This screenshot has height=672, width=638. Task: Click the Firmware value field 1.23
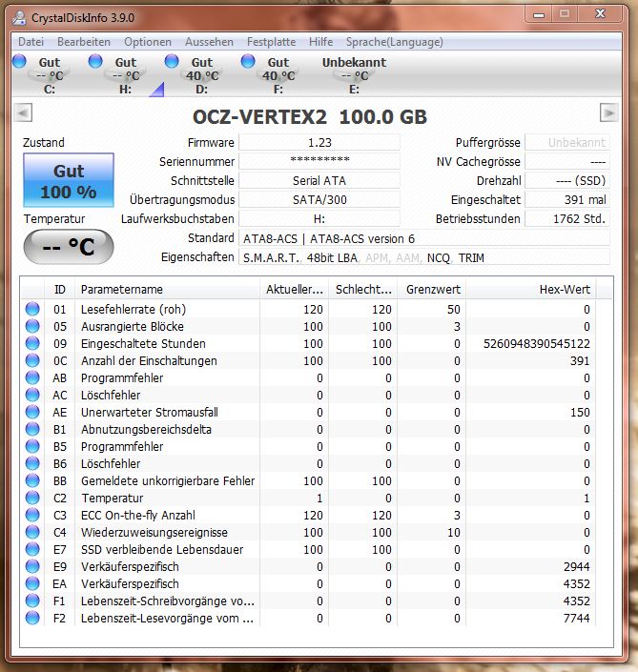coord(319,142)
